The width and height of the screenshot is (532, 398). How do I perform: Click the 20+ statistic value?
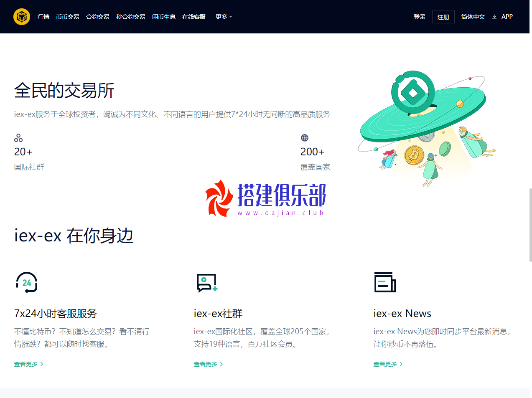point(23,152)
